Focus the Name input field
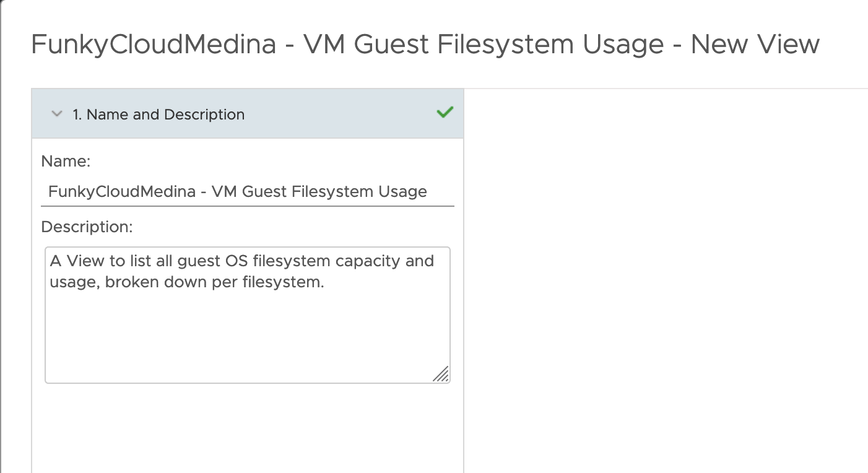This screenshot has width=868, height=473. click(248, 192)
